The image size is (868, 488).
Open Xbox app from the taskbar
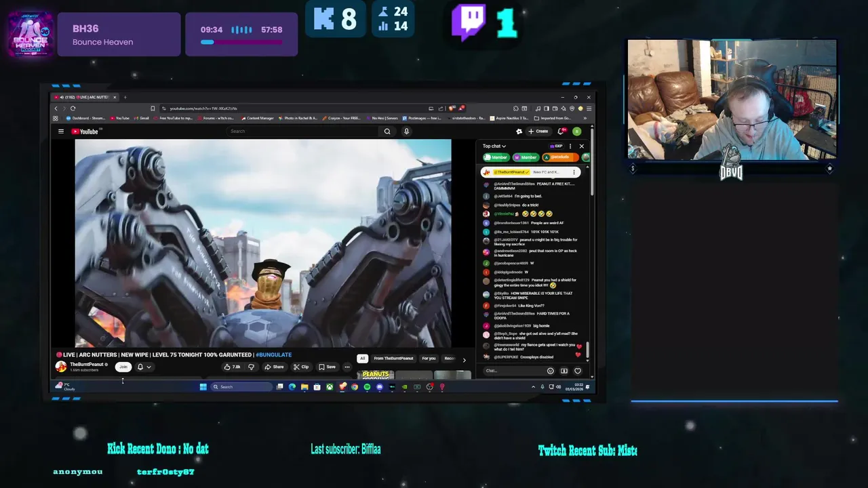tap(329, 387)
